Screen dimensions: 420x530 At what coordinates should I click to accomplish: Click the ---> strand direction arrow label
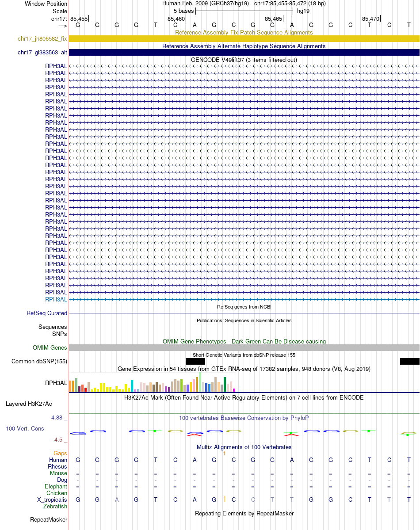point(63,26)
